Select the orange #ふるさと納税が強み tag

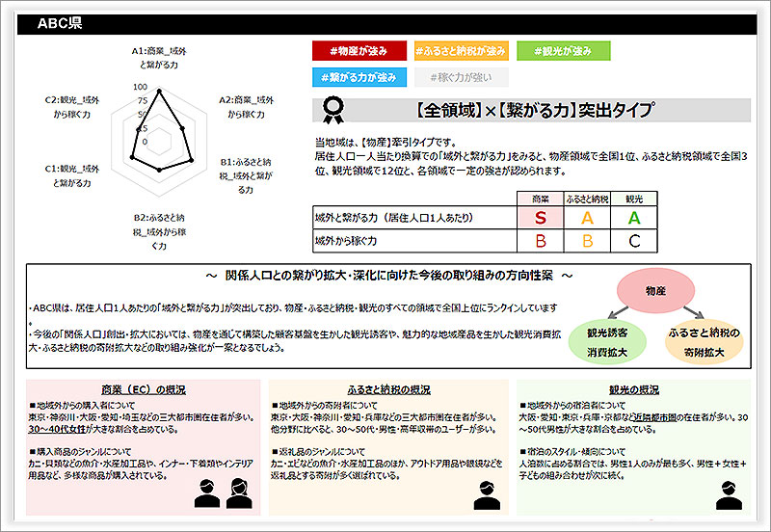(459, 50)
